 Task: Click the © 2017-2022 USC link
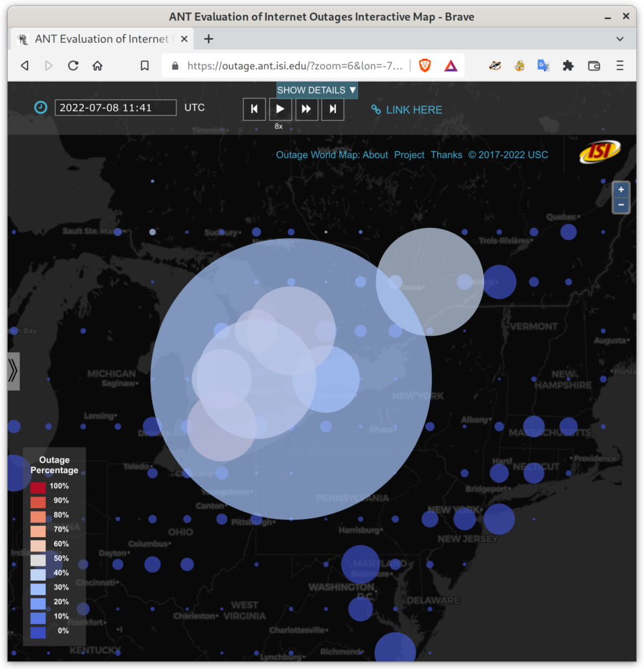click(x=508, y=155)
